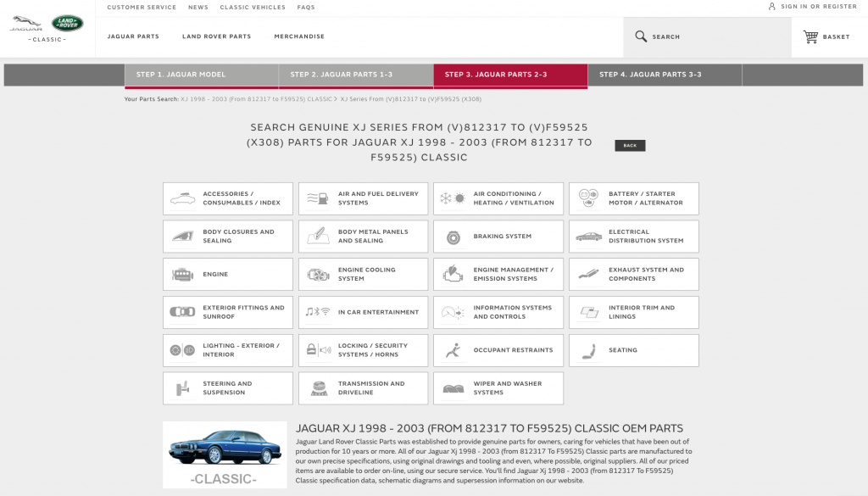Click the Steering and Suspension icon

tap(183, 388)
